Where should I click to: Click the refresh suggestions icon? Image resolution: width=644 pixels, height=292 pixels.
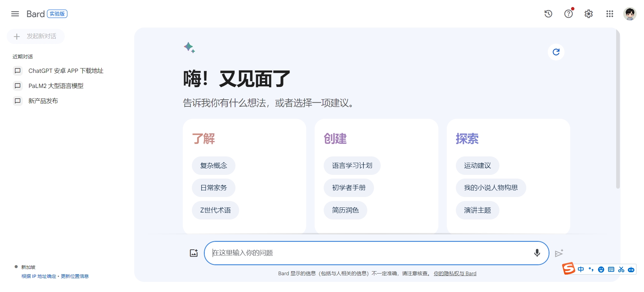click(556, 52)
